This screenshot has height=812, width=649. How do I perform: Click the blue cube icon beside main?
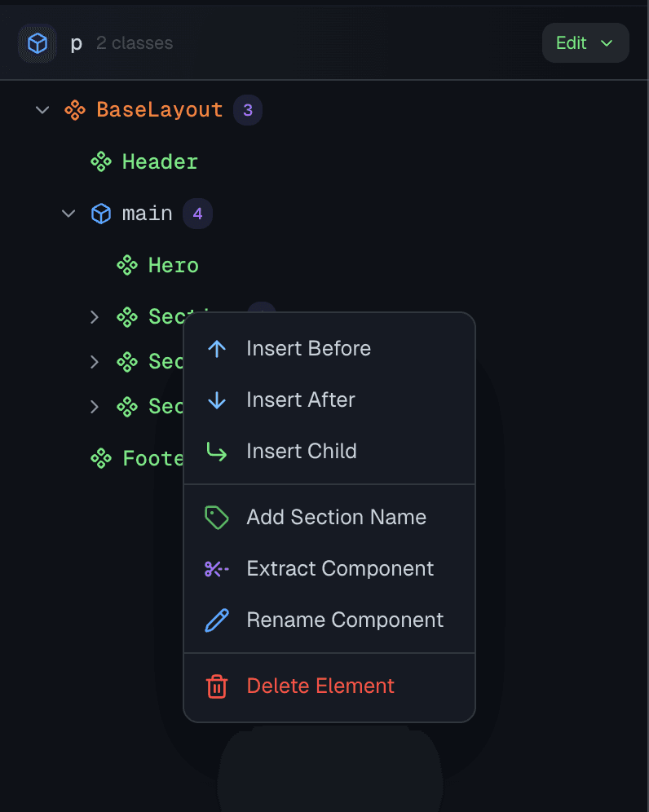coord(101,213)
